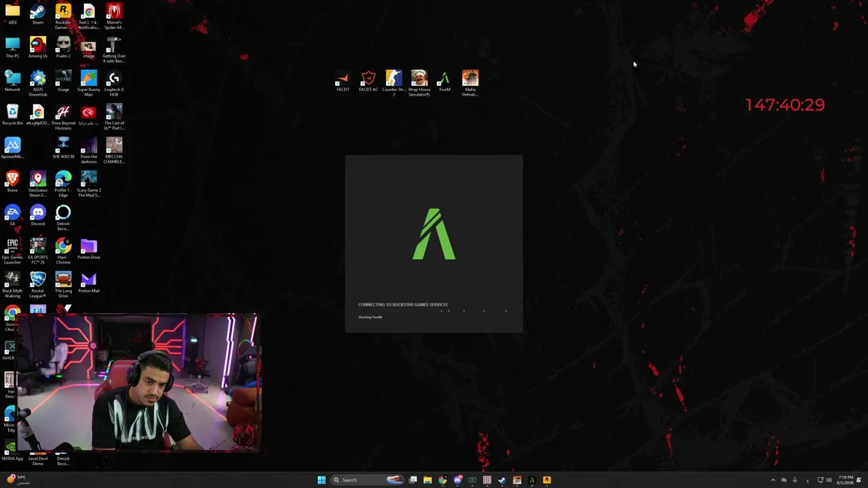Show hidden system tray icons
The height and width of the screenshot is (488, 868).
(772, 480)
